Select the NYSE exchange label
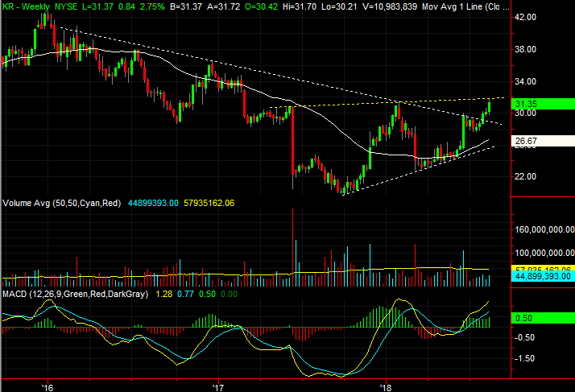 tap(66, 6)
